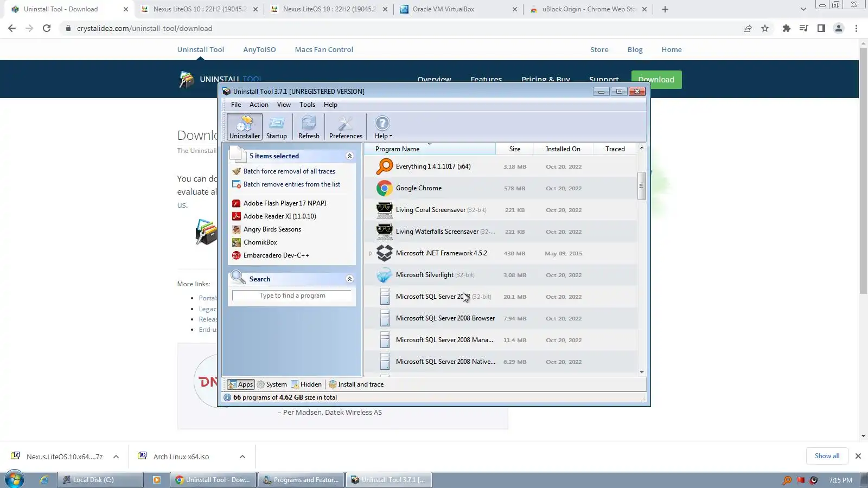868x488 pixels.
Task: Sort by the Size column header
Action: tap(514, 149)
